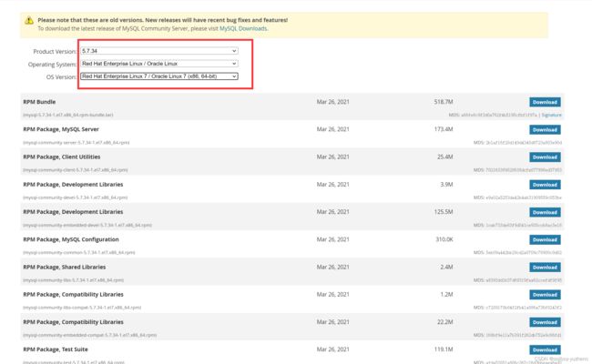Click the 119.1M file size
The image size is (592, 364).
(x=444, y=349)
